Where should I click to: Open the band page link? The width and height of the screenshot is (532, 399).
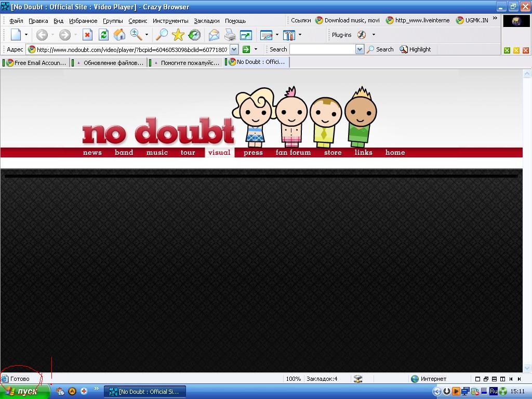(124, 152)
